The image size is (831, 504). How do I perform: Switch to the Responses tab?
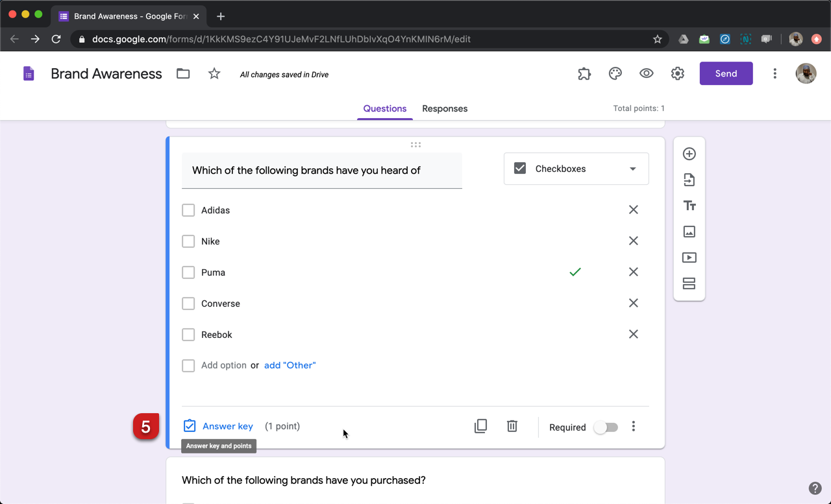tap(445, 108)
